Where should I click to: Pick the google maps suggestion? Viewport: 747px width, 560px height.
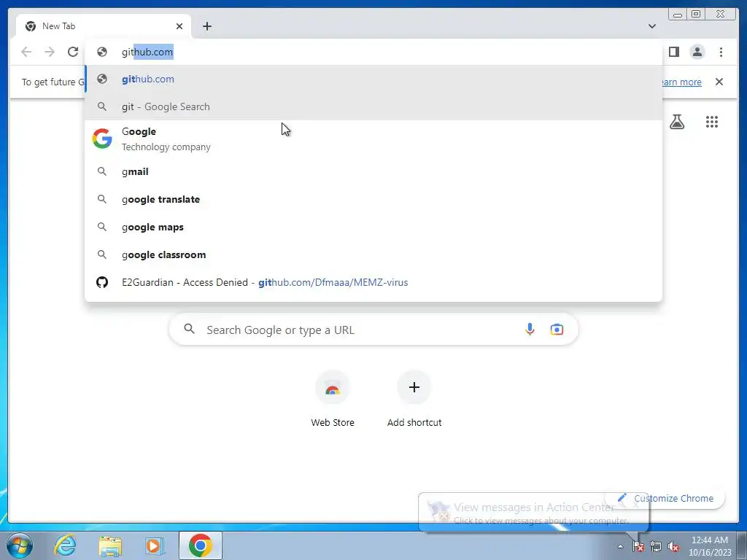[x=373, y=227]
